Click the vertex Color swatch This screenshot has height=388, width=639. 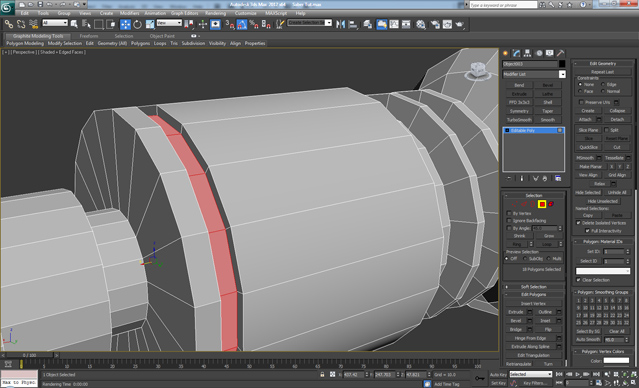pos(617,360)
